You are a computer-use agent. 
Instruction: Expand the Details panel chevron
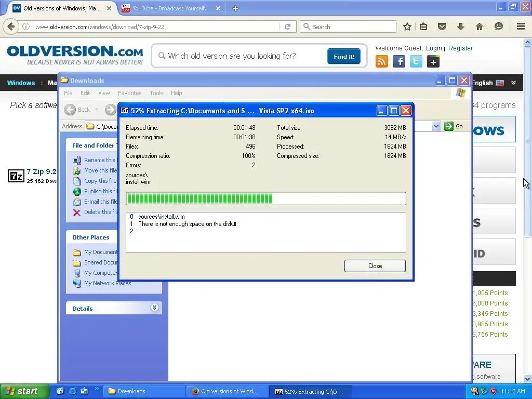(154, 308)
